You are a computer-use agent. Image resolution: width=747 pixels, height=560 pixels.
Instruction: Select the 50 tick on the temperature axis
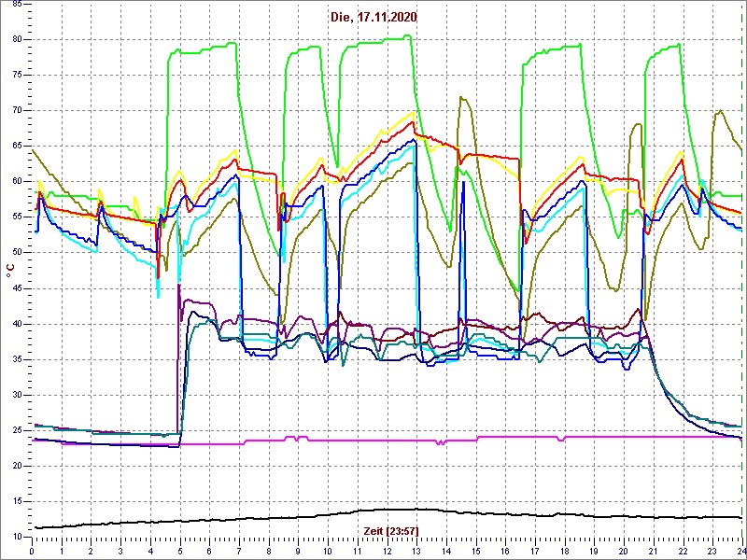click(x=16, y=253)
